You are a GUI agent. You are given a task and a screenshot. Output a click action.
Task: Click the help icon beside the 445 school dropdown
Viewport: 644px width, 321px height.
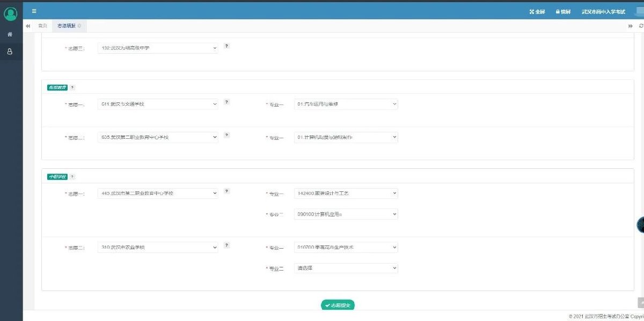pos(226,191)
